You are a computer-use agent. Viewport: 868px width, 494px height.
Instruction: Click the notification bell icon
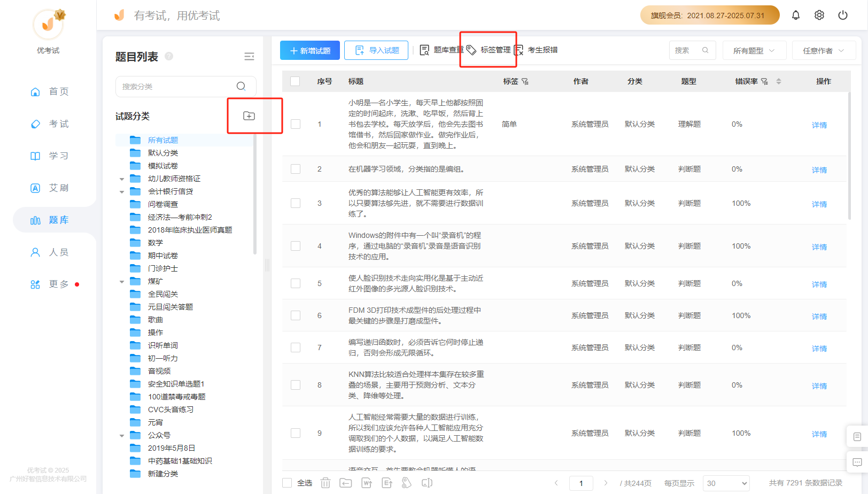pos(796,16)
